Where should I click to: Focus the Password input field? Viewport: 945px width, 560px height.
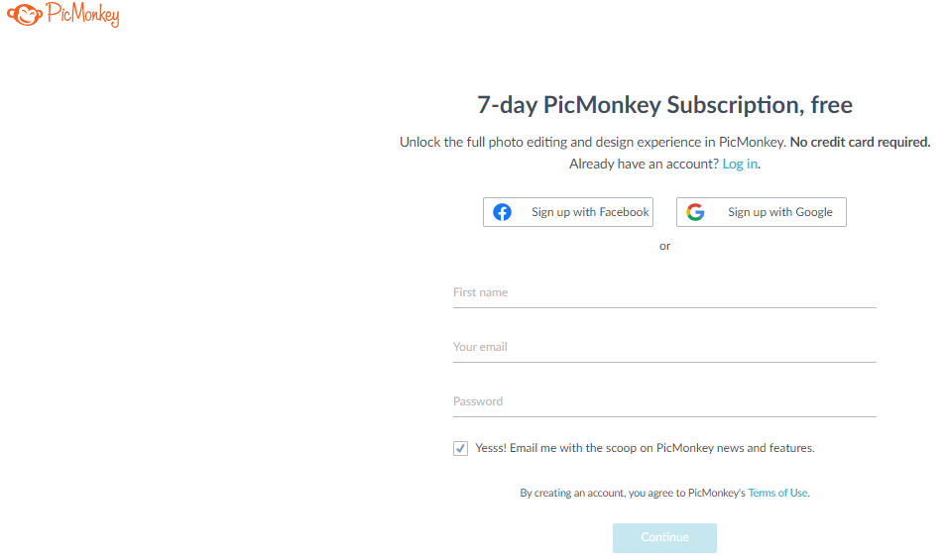[x=664, y=402]
